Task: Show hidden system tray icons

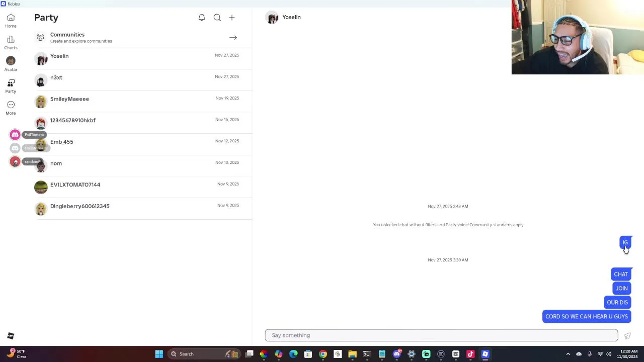Action: tap(568, 354)
